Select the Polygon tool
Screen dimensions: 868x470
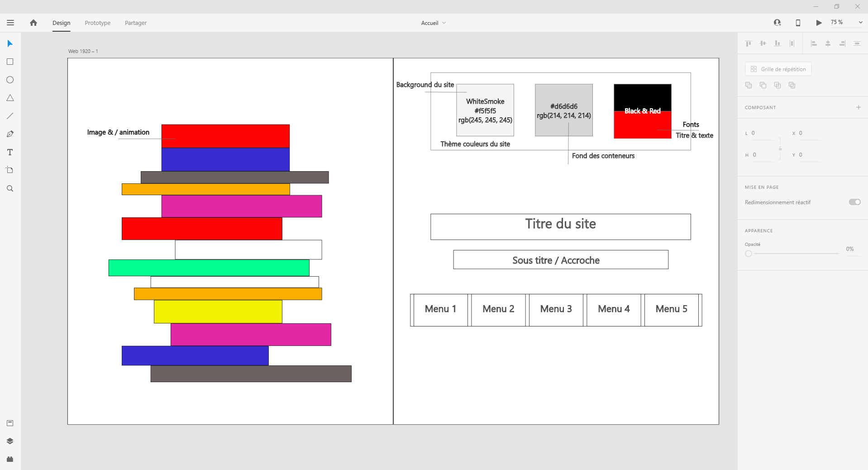pyautogui.click(x=10, y=98)
